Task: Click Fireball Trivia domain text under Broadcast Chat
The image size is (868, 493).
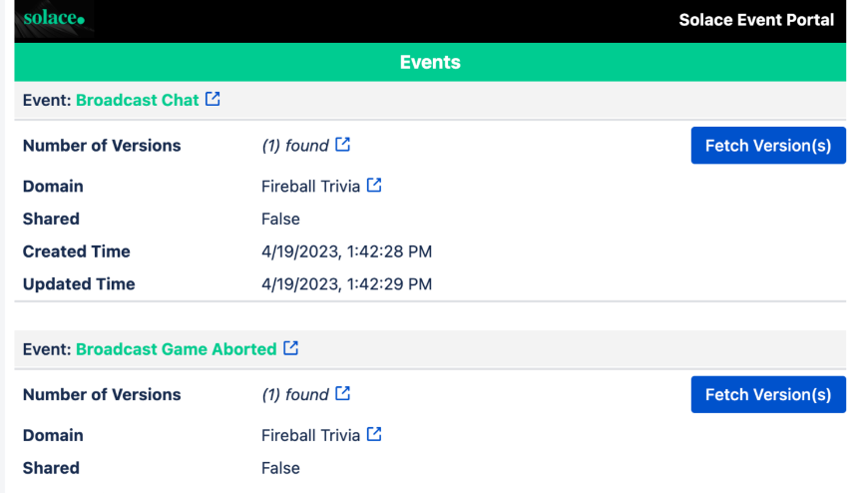Action: point(310,187)
